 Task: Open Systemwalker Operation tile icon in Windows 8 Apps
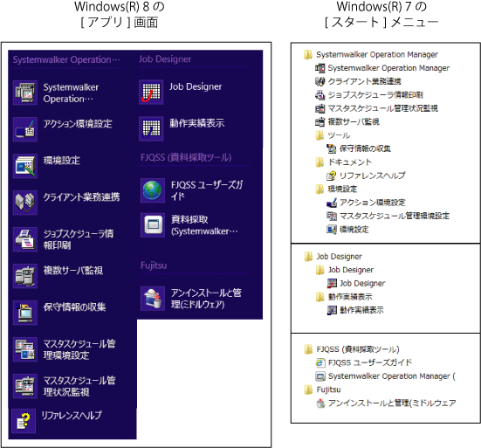(x=25, y=93)
